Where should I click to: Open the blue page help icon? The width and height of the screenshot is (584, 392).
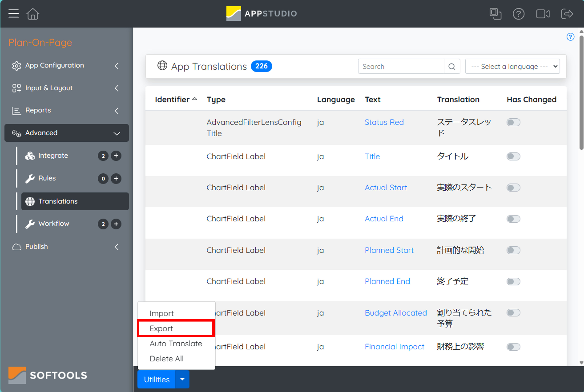(570, 37)
